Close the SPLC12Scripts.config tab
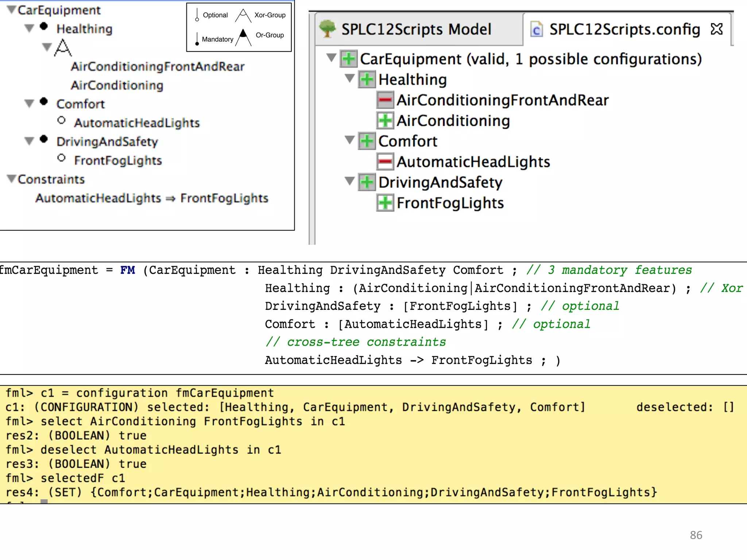The image size is (747, 560). [x=717, y=29]
